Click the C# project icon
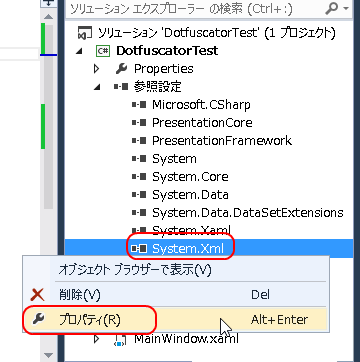Viewport: 360px width, 362px height. [x=103, y=51]
